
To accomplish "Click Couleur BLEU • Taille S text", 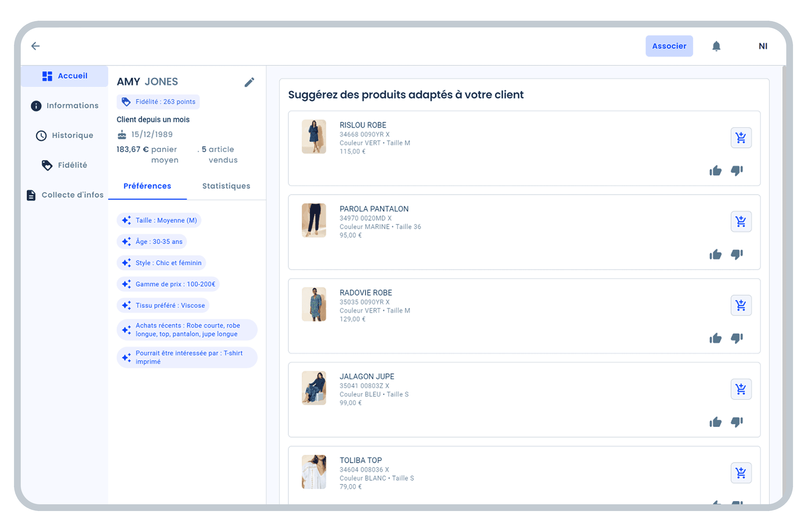I will point(374,394).
